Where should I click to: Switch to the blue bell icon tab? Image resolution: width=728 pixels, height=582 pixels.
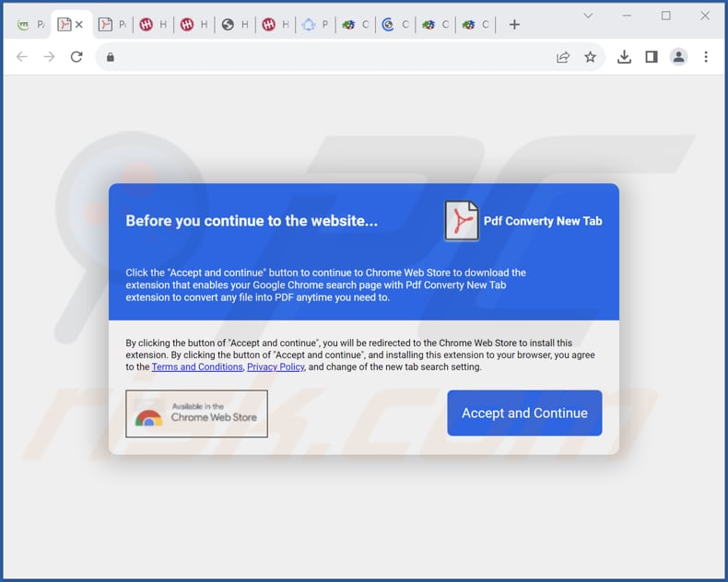click(315, 25)
